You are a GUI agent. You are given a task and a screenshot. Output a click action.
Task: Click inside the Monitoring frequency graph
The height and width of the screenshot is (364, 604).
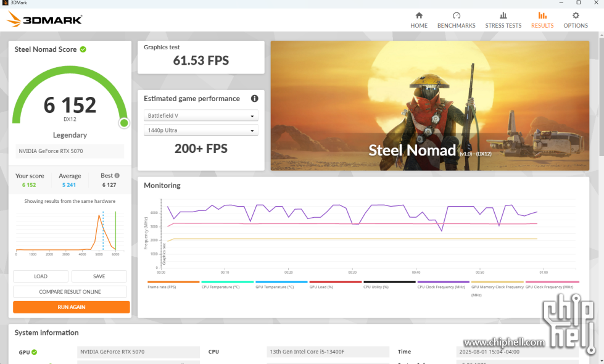click(x=368, y=233)
